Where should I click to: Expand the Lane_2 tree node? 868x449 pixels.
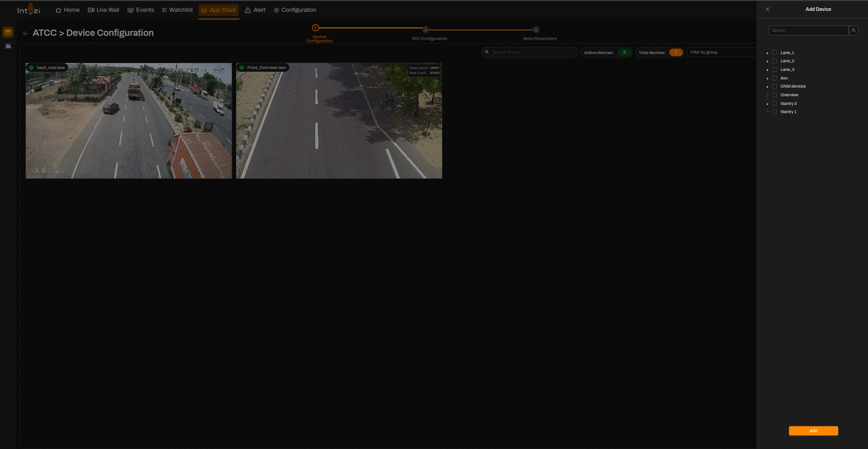tap(767, 61)
